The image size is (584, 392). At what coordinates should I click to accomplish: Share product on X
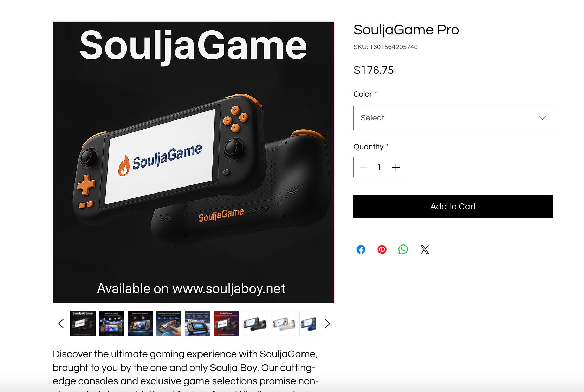pos(424,249)
